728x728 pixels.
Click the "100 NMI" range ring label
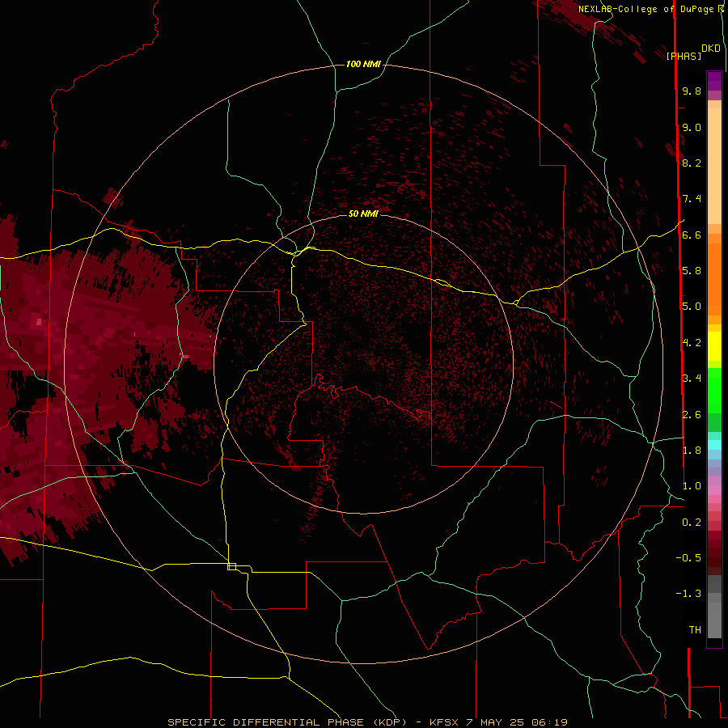click(363, 64)
